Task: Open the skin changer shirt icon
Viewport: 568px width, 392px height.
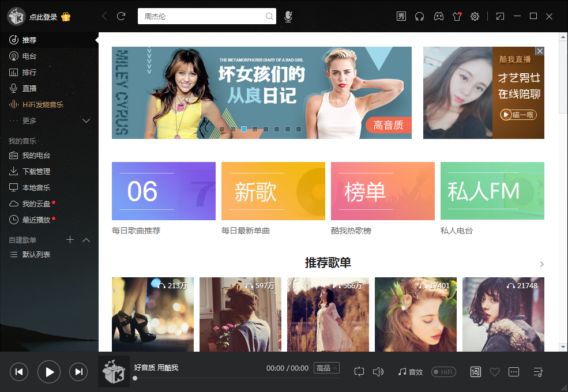Action: click(457, 16)
